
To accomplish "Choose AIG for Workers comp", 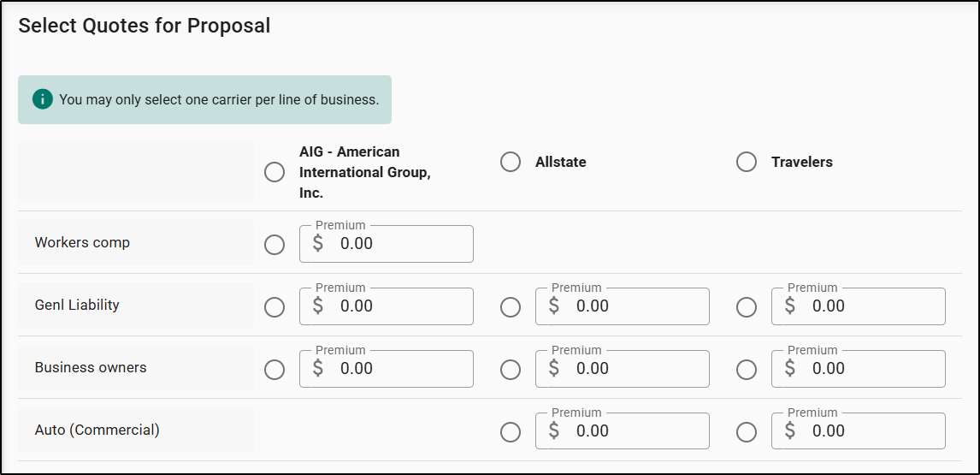I will [275, 245].
